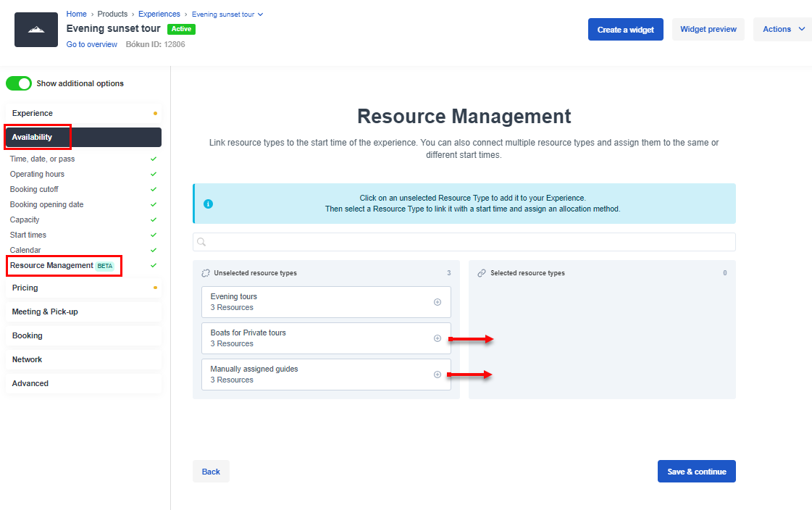Click the Create a widget button

(x=625, y=29)
